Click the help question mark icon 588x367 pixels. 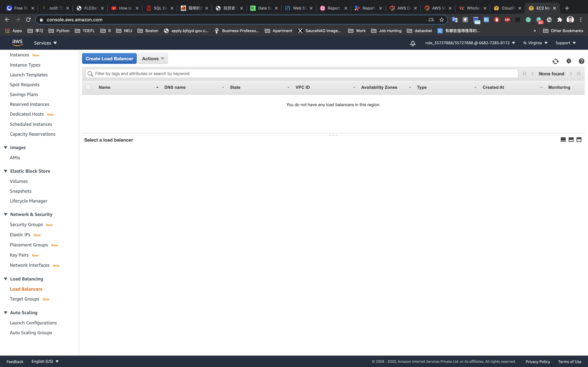(581, 61)
